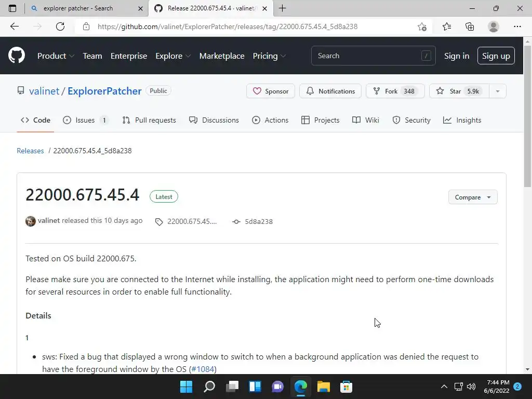Click the browser back arrow
The width and height of the screenshot is (532, 399).
(x=14, y=26)
